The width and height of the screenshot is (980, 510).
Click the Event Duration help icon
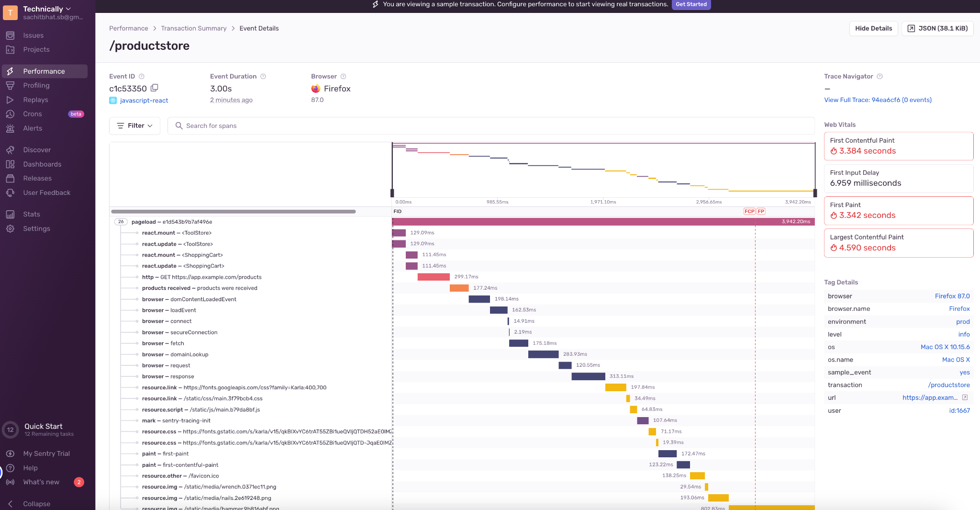click(263, 77)
